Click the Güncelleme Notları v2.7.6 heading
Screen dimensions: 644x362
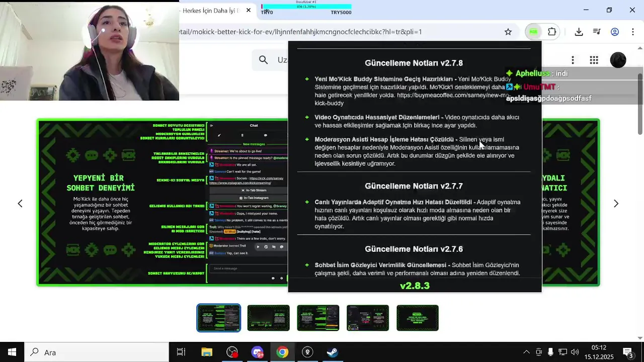pyautogui.click(x=414, y=249)
